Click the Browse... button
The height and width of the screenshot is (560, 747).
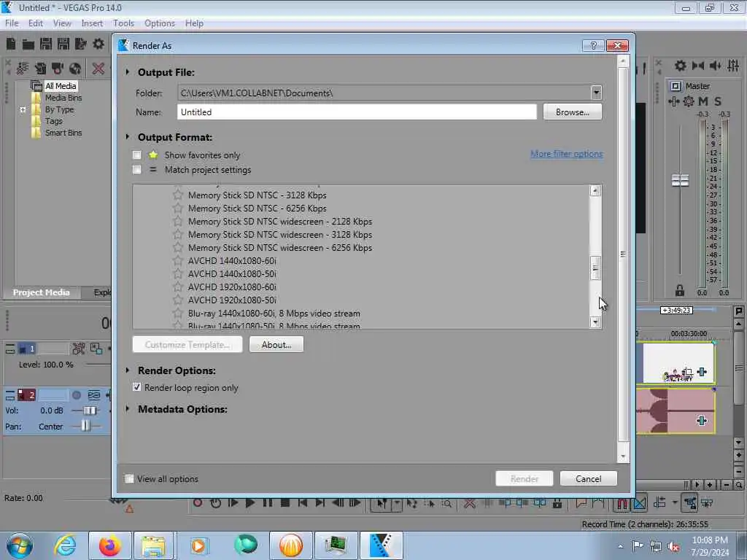[572, 112]
